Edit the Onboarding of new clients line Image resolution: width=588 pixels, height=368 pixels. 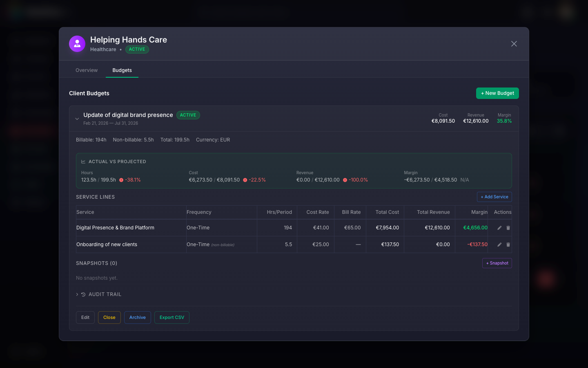499,245
